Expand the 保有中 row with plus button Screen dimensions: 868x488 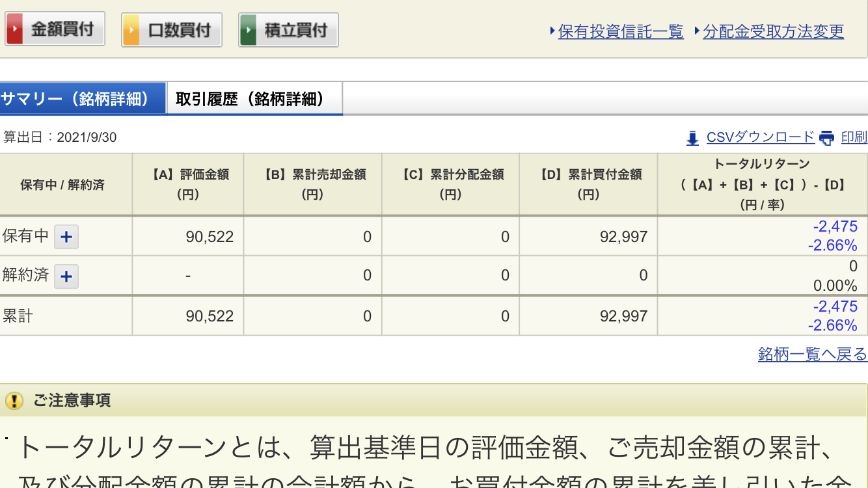pyautogui.click(x=66, y=237)
